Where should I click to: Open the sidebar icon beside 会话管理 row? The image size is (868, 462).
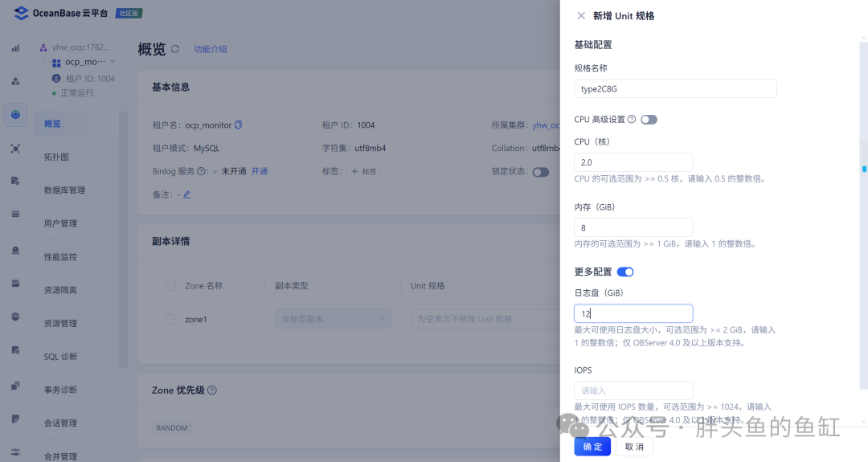click(15, 419)
